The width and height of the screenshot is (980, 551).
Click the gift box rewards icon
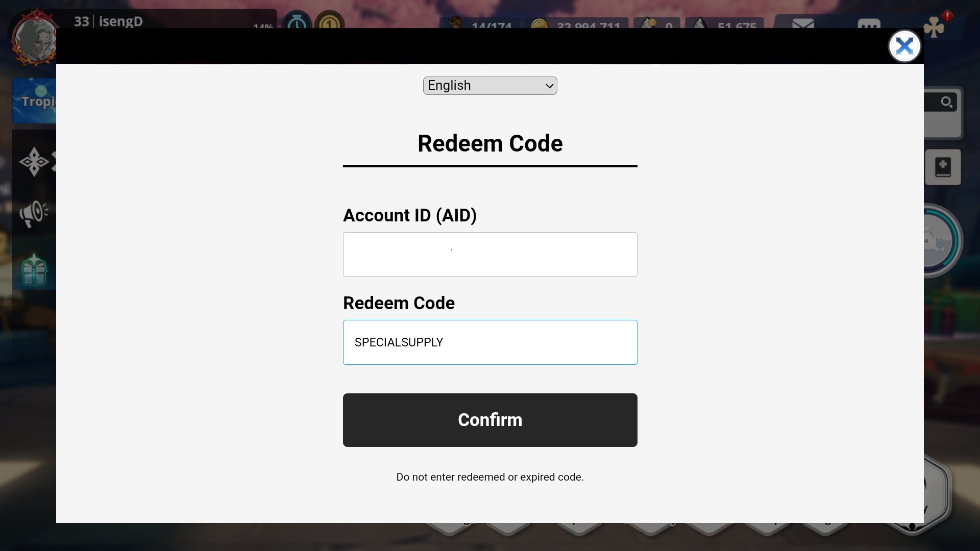[34, 270]
